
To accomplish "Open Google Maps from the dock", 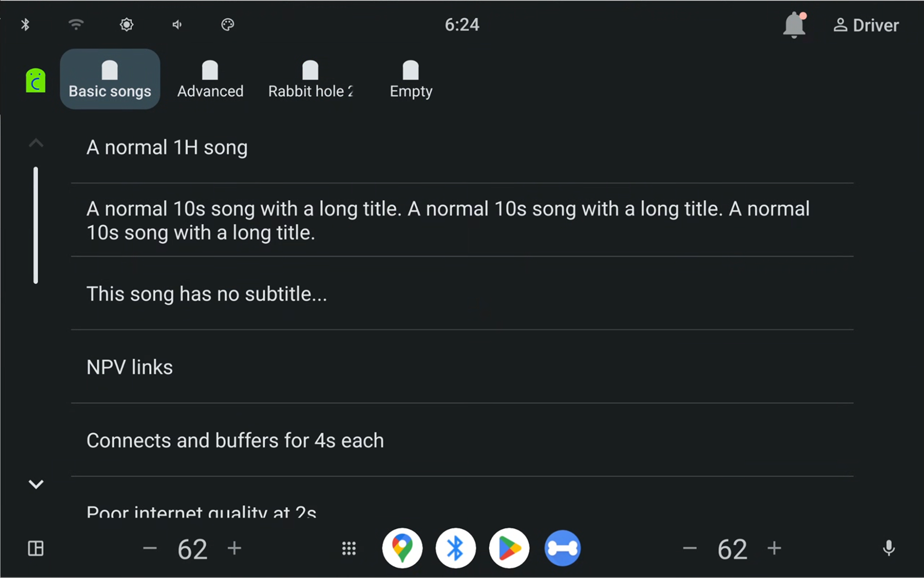I will click(x=402, y=548).
